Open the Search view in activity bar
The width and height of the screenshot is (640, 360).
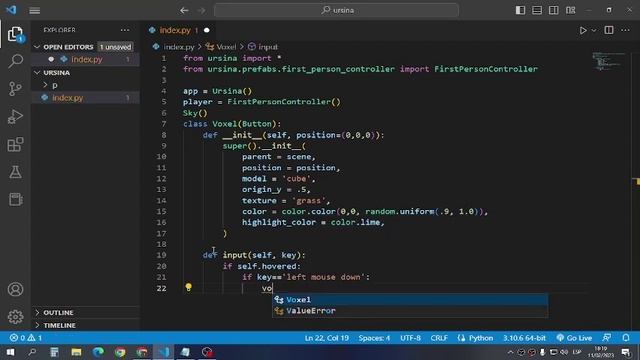pyautogui.click(x=15, y=61)
